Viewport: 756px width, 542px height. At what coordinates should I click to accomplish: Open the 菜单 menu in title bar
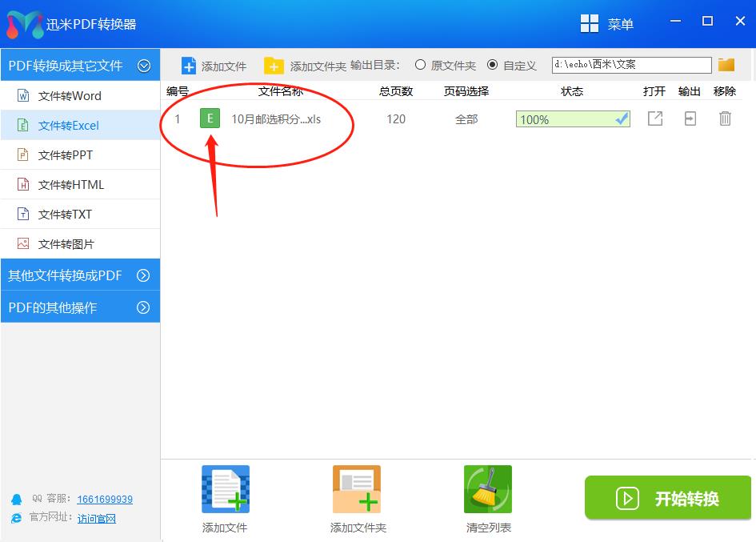pos(607,24)
